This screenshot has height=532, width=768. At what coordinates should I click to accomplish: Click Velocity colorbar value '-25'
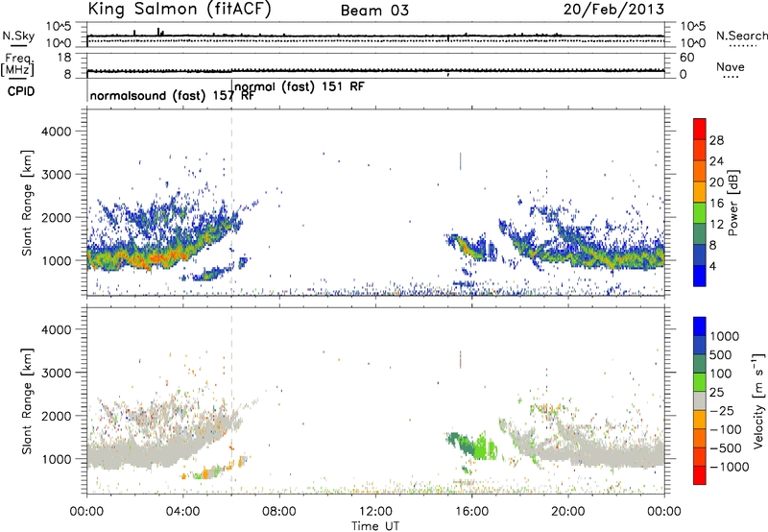pyautogui.click(x=722, y=411)
